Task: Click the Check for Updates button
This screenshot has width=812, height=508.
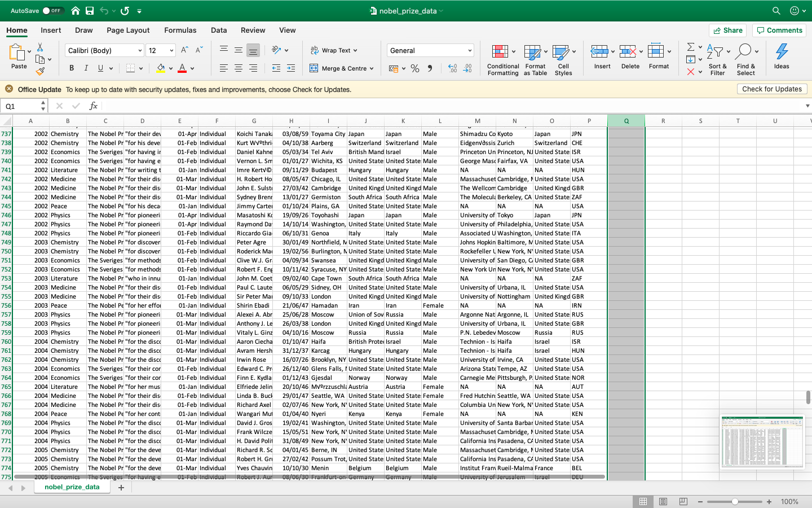Action: tap(772, 89)
